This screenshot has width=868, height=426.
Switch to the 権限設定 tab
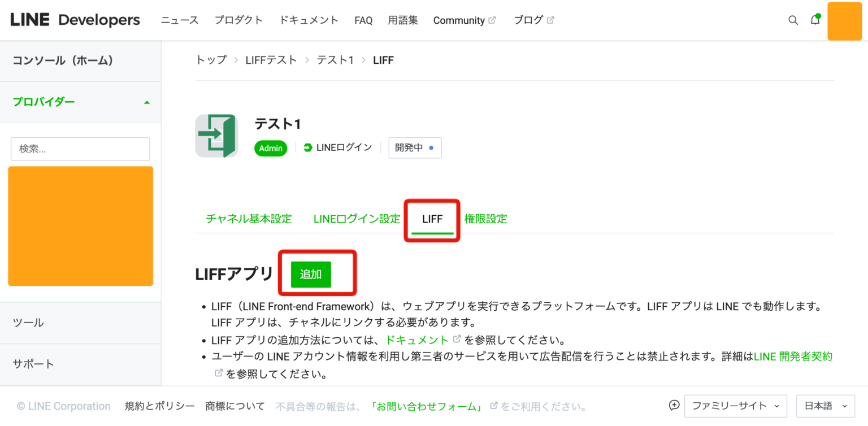485,219
